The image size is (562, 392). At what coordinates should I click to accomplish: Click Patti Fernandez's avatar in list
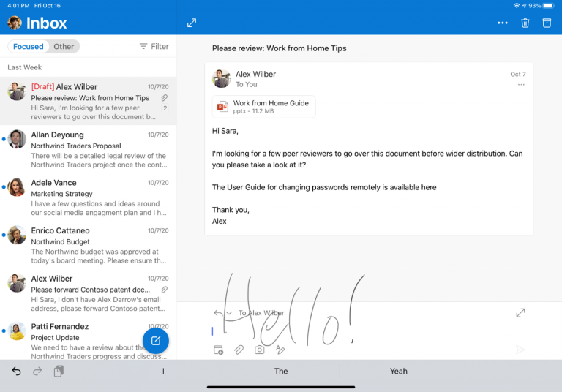(17, 331)
